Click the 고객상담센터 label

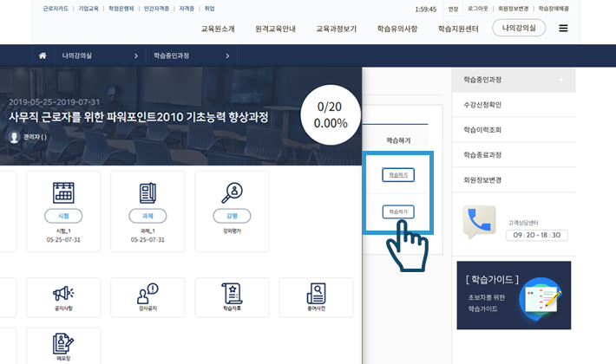(523, 223)
